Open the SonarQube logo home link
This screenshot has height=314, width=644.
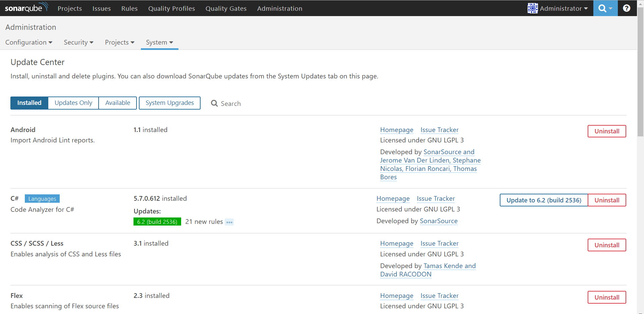pyautogui.click(x=26, y=7)
